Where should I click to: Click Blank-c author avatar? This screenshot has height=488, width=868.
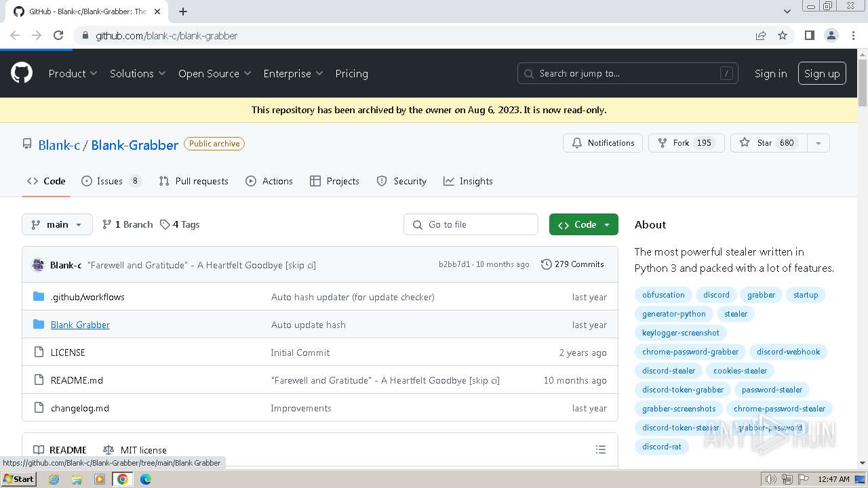tap(38, 265)
